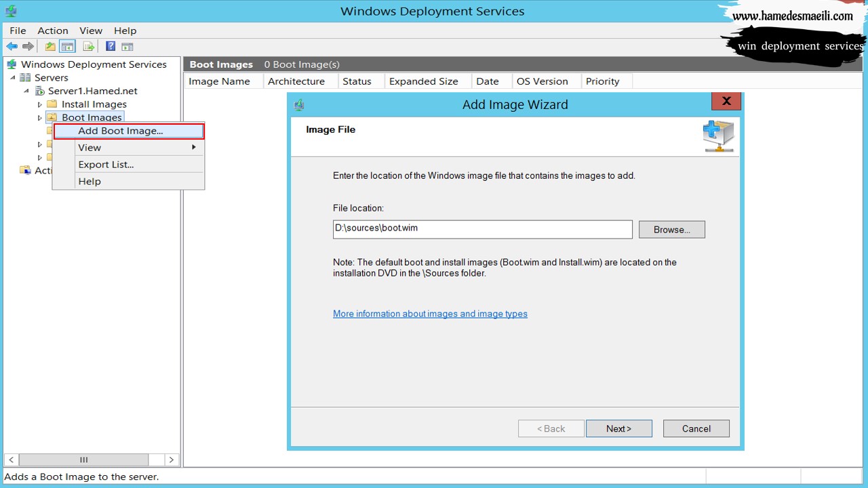The height and width of the screenshot is (488, 868).
Task: Click left arrow of tree horizontal scrollbar
Action: [11, 460]
